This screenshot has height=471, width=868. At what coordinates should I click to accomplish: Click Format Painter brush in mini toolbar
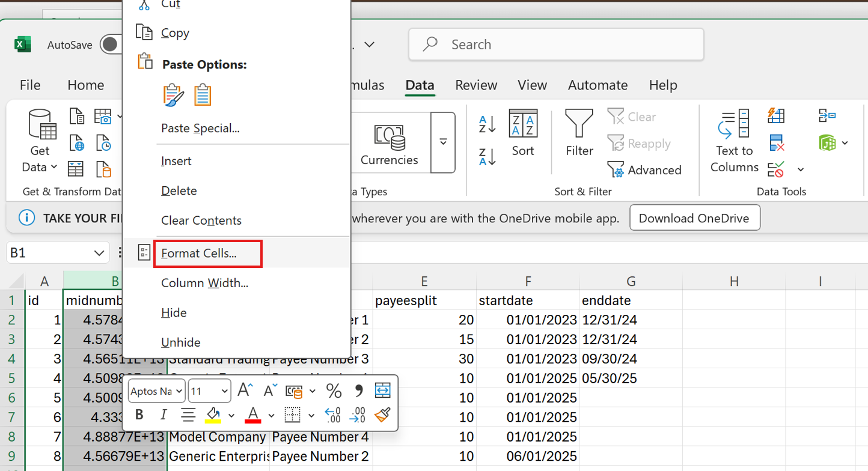click(382, 415)
